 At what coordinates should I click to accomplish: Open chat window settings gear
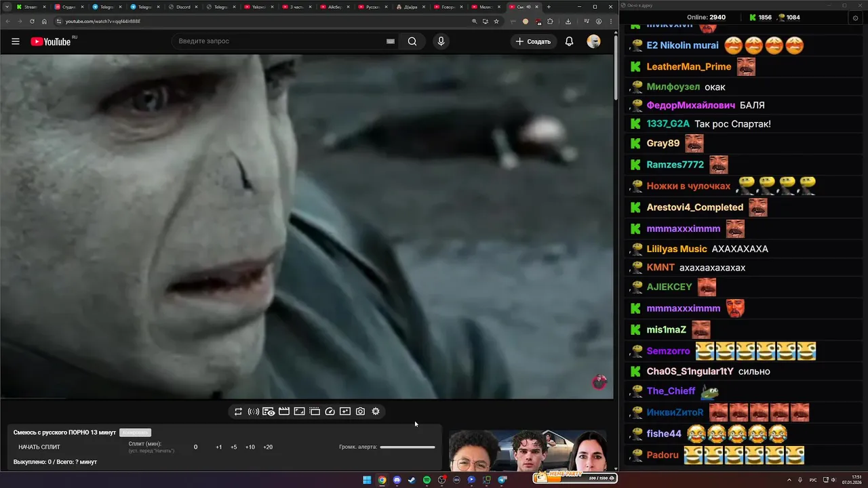pos(855,18)
